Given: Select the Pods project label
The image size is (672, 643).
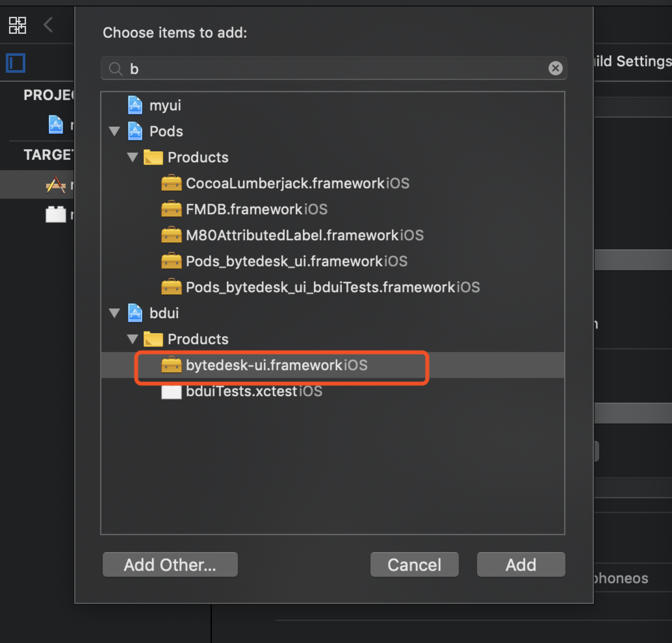Looking at the screenshot, I should coord(166,132).
